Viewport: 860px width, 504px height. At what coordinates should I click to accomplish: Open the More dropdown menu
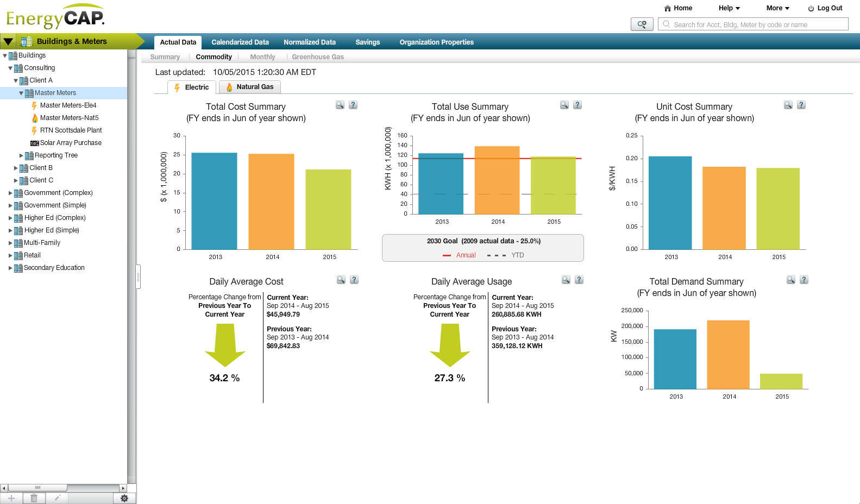(x=777, y=8)
